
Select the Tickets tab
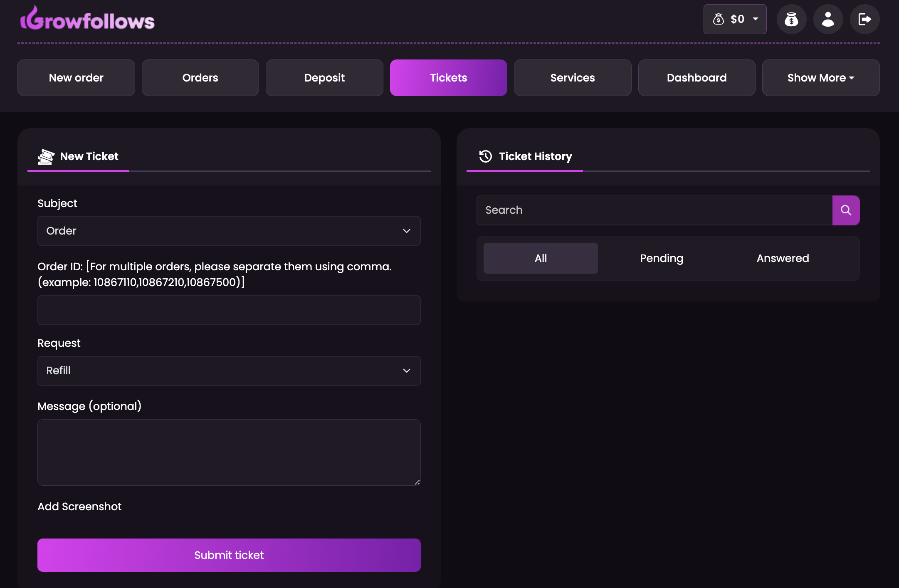[448, 78]
